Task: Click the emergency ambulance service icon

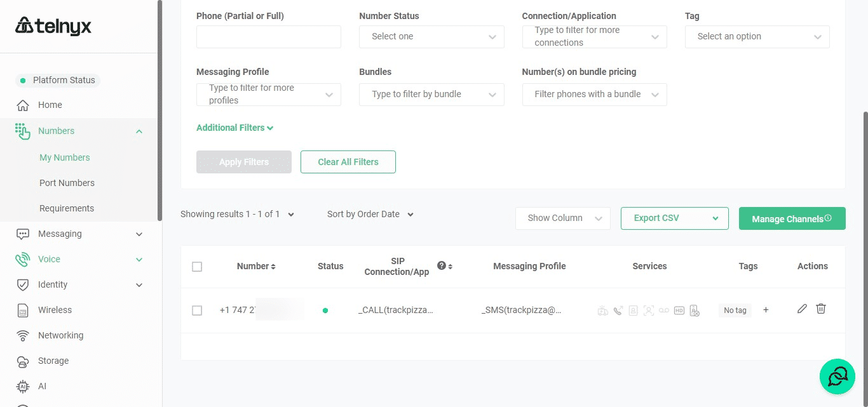Action: 602,310
